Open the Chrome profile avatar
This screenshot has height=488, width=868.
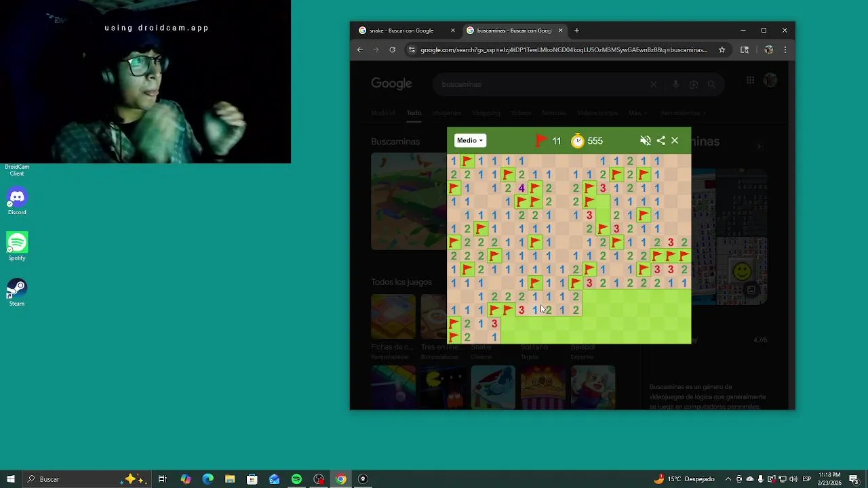(x=768, y=49)
